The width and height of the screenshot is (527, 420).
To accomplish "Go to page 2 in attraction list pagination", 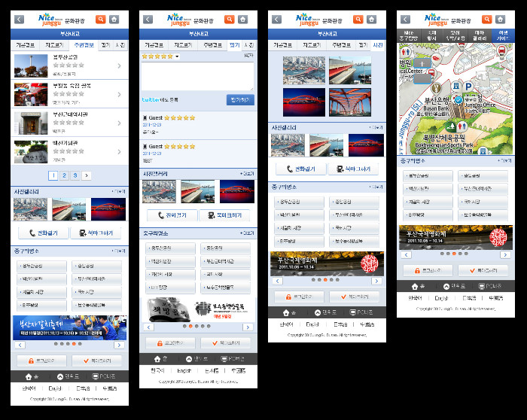I will [64, 175].
